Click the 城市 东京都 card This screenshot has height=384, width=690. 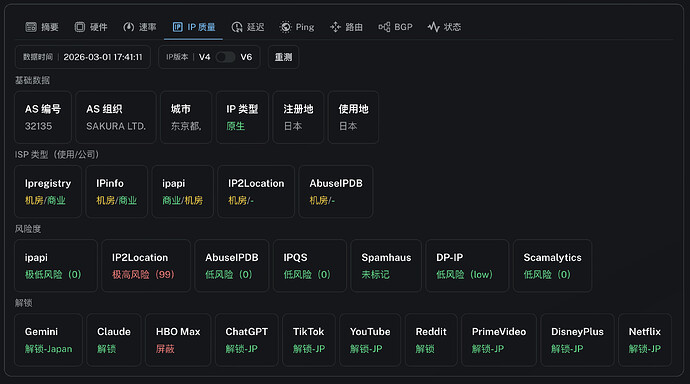(x=186, y=117)
